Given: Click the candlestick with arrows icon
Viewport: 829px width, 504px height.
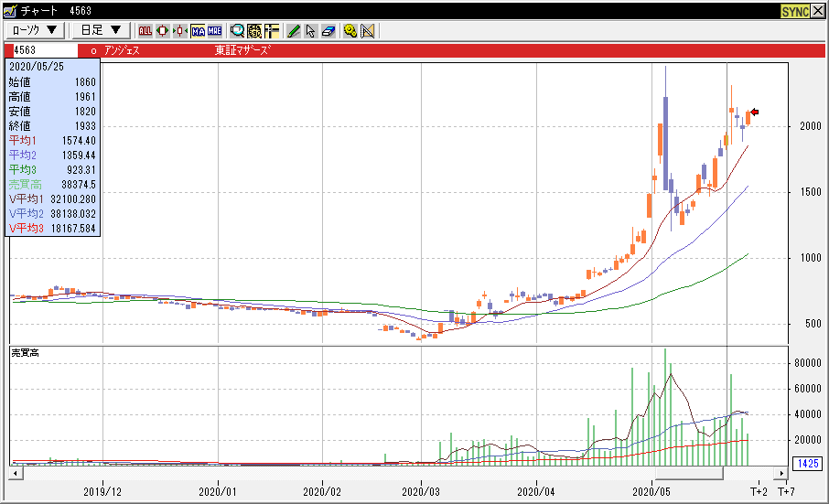Looking at the screenshot, I should pyautogui.click(x=179, y=30).
